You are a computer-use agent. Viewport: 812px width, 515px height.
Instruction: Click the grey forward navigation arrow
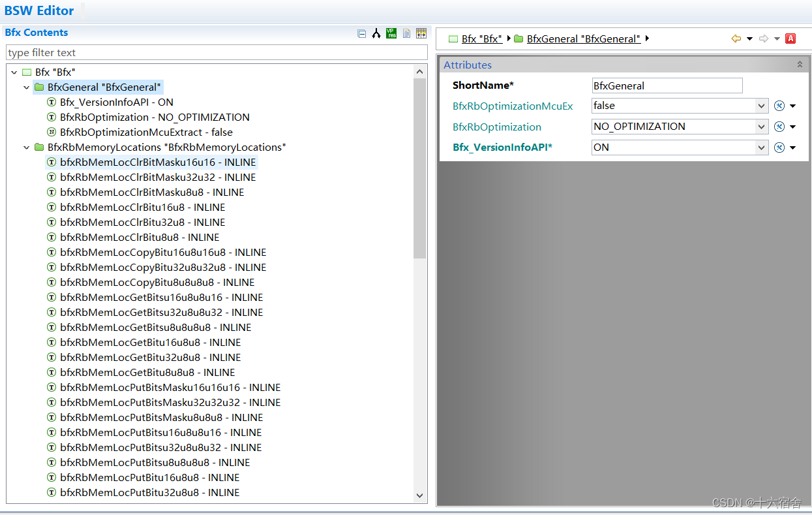pyautogui.click(x=764, y=39)
